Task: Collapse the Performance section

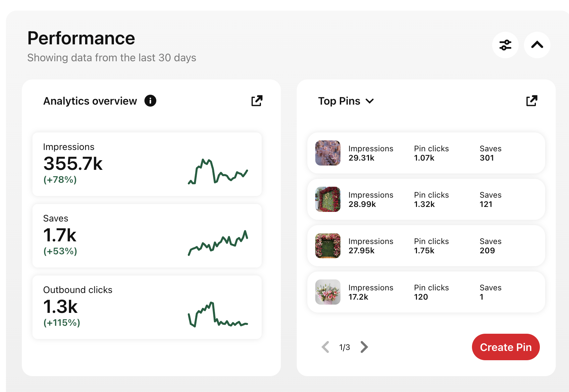Action: pos(537,45)
